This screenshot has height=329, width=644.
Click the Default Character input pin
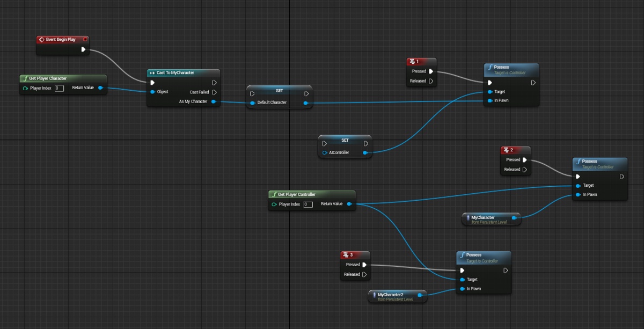(253, 103)
